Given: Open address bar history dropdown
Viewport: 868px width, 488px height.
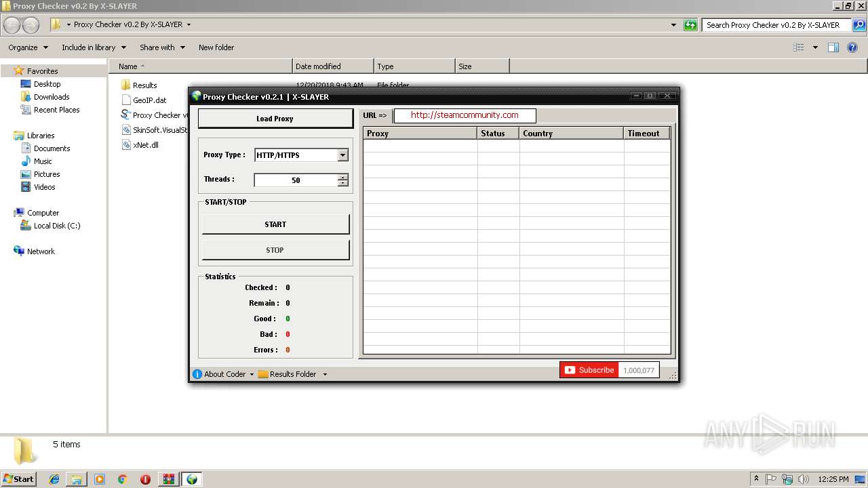Looking at the screenshot, I should click(673, 25).
